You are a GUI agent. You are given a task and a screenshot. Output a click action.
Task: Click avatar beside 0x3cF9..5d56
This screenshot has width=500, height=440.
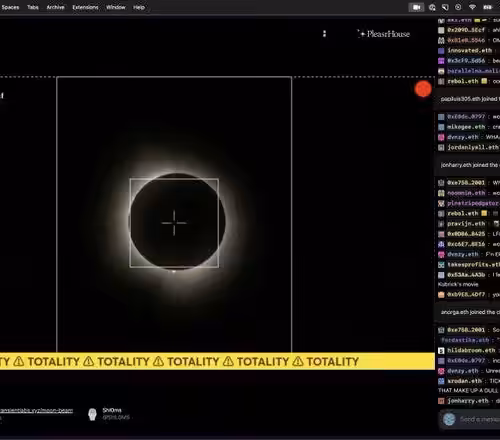pyautogui.click(x=441, y=61)
